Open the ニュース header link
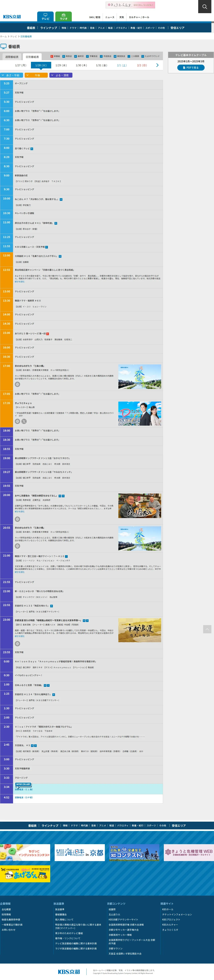This screenshot has width=214, height=980. pyautogui.click(x=110, y=17)
